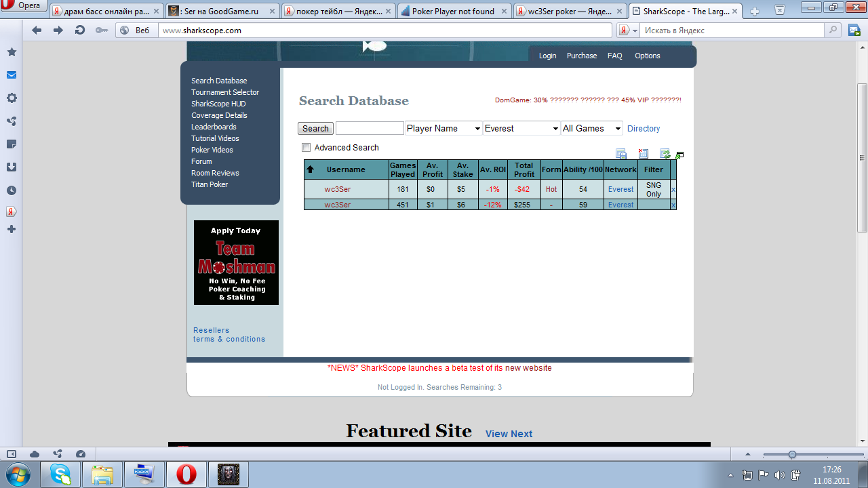Switch to the 'Ser на GoodGame.ru' tab
The width and height of the screenshot is (868, 488).
tap(222, 12)
